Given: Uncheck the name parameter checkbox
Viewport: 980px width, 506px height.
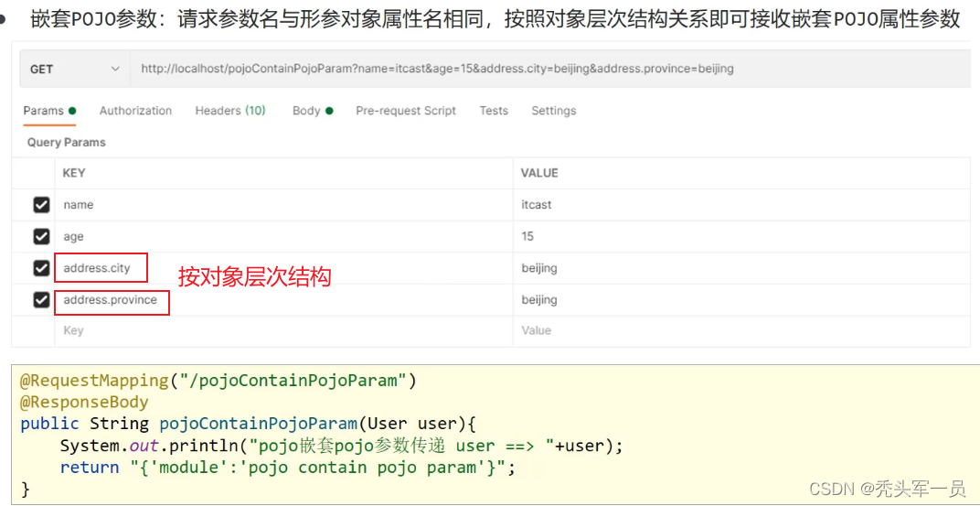Looking at the screenshot, I should [x=41, y=205].
